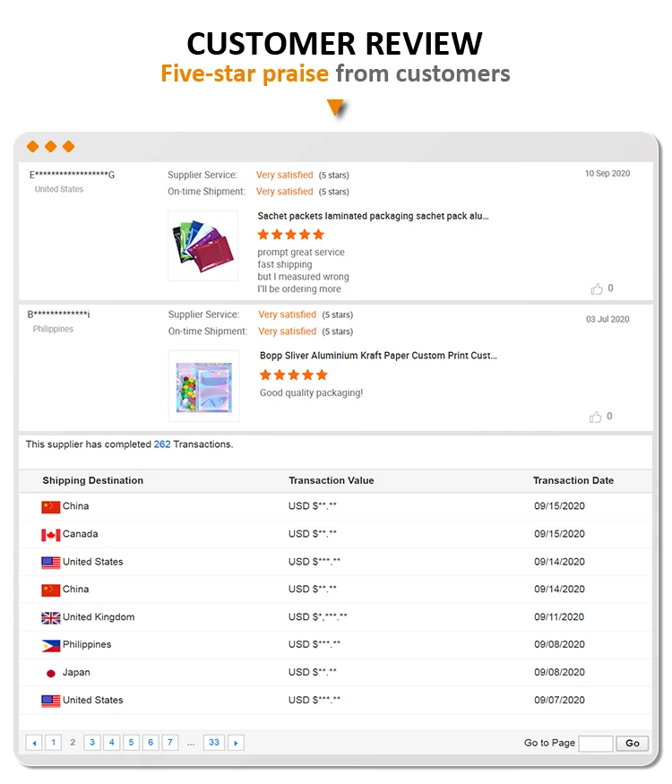Click the Philippines flag icon
The width and height of the screenshot is (672, 784).
coord(50,645)
